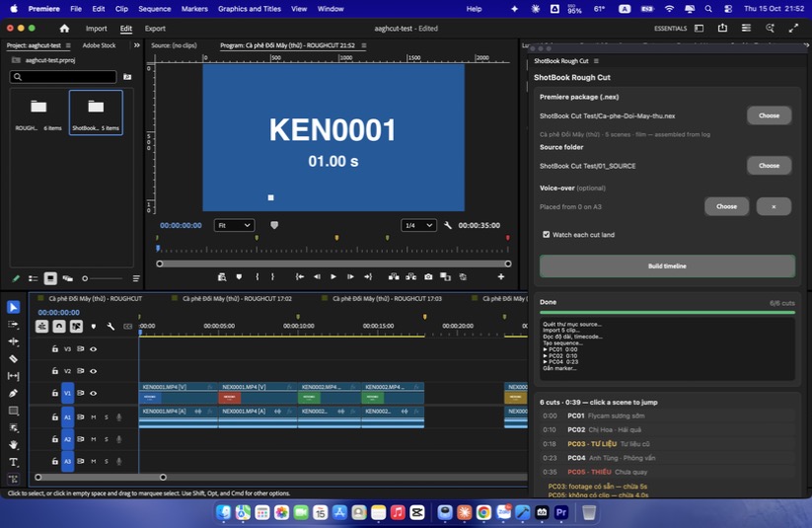Select the Track Select Forward tool
This screenshot has width=812, height=528.
coord(14,325)
